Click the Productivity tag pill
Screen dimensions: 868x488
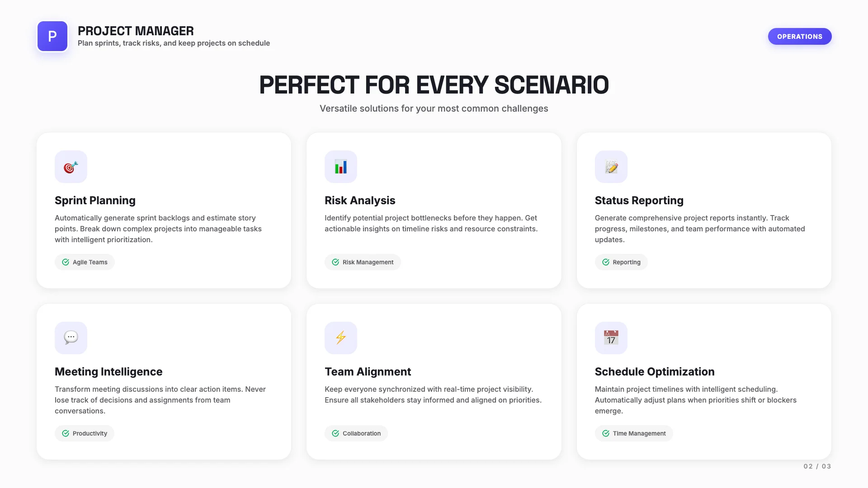[85, 433]
